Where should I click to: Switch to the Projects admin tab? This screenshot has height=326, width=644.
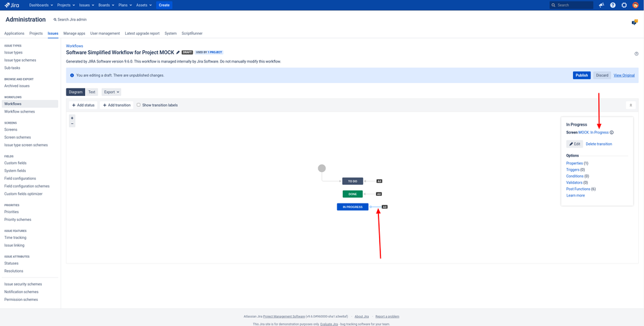36,34
